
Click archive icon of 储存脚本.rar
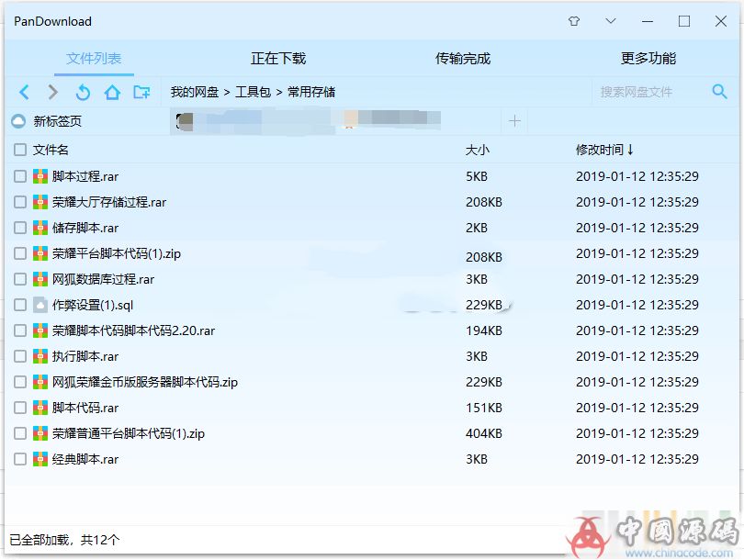[40, 228]
